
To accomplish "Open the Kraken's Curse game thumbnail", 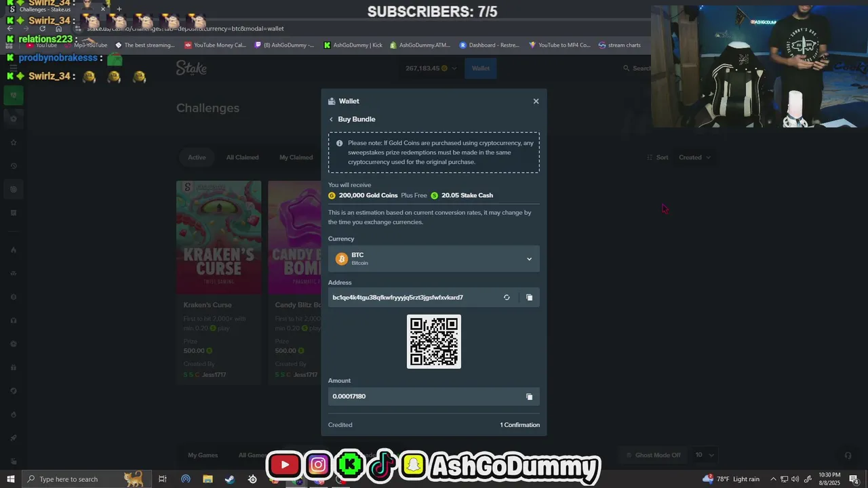I will point(218,237).
